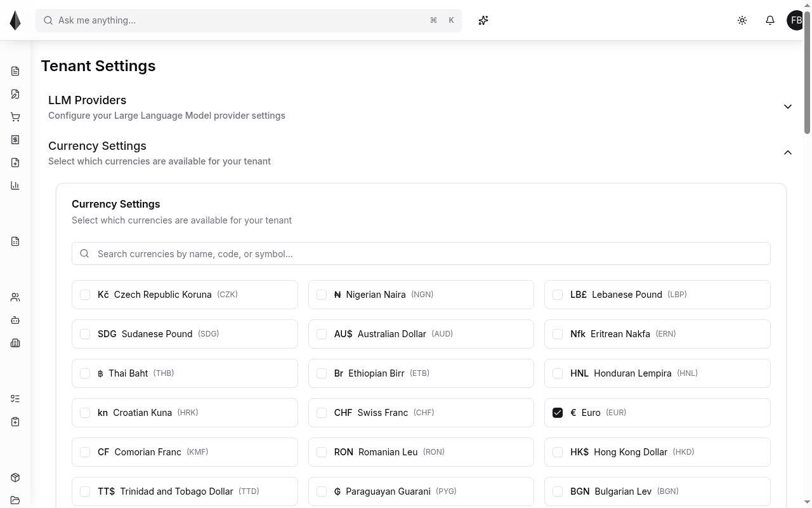The height and width of the screenshot is (508, 812).
Task: Uncheck the Euro currency checkbox
Action: (558, 413)
